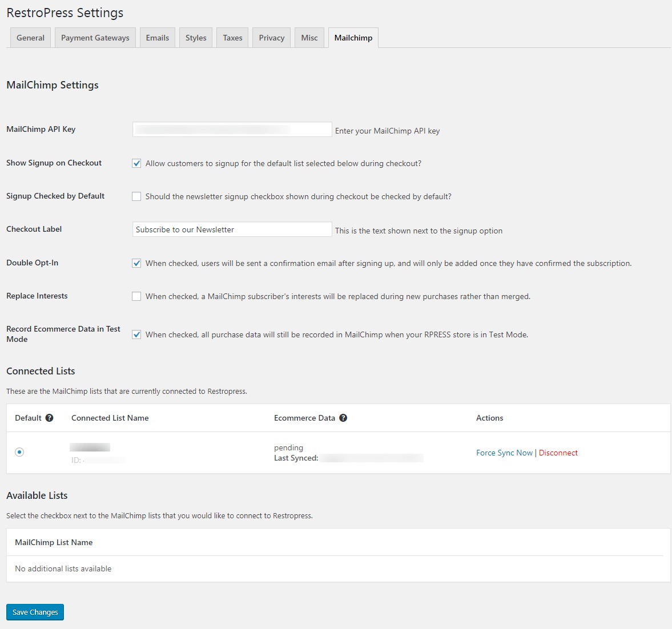Open the Emails tab

157,38
